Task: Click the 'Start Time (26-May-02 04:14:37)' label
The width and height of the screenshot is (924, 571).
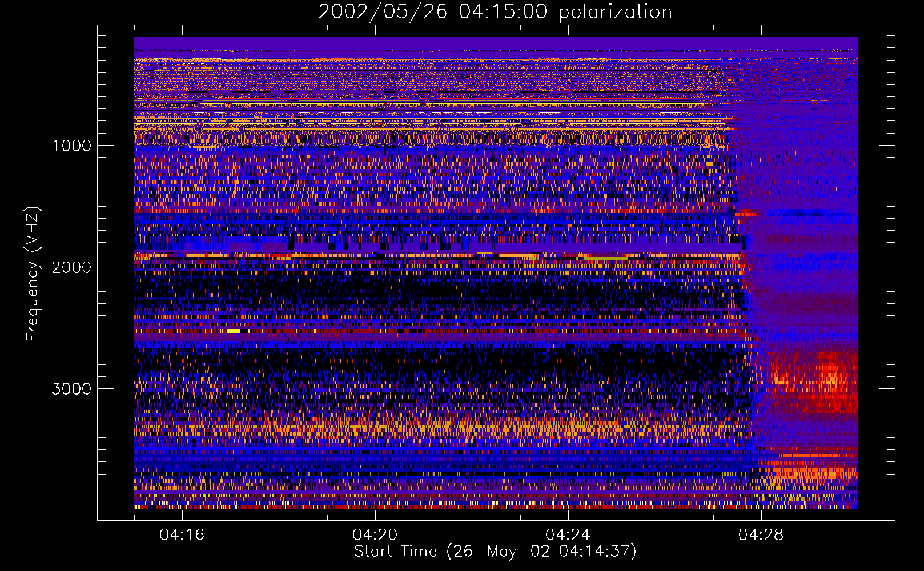Action: pyautogui.click(x=495, y=552)
